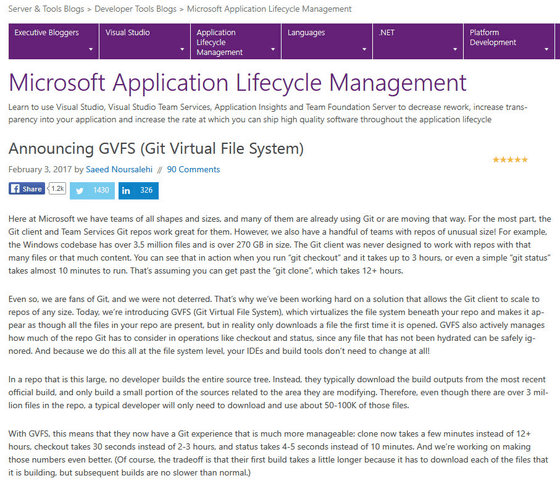Expand the Visual Studio menu arrow

(x=182, y=49)
